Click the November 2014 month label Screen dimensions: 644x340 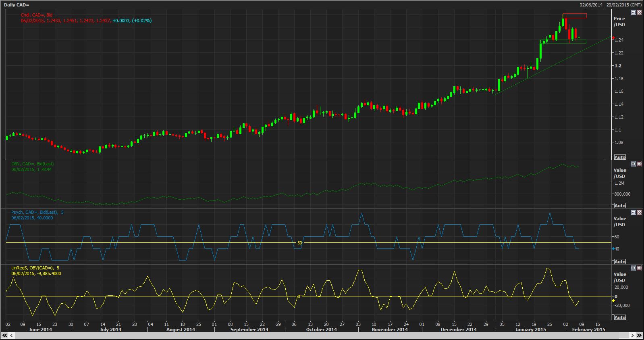point(390,330)
